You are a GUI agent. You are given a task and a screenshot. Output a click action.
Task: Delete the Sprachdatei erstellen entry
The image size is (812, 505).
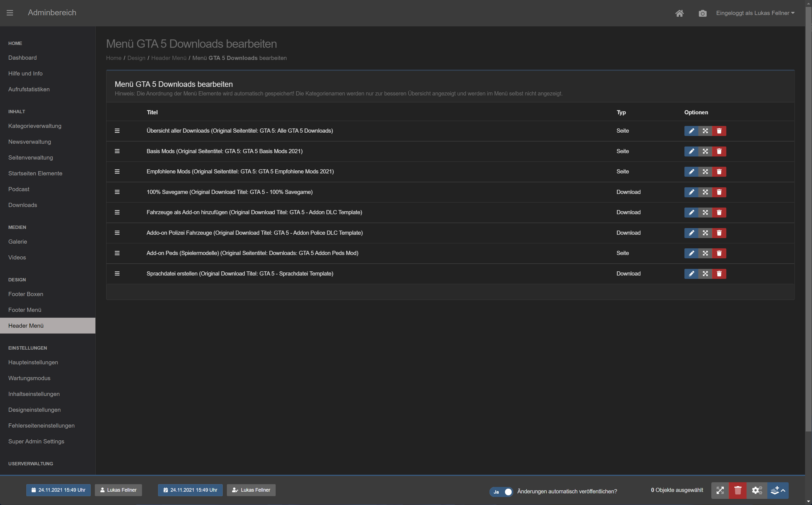tap(719, 274)
